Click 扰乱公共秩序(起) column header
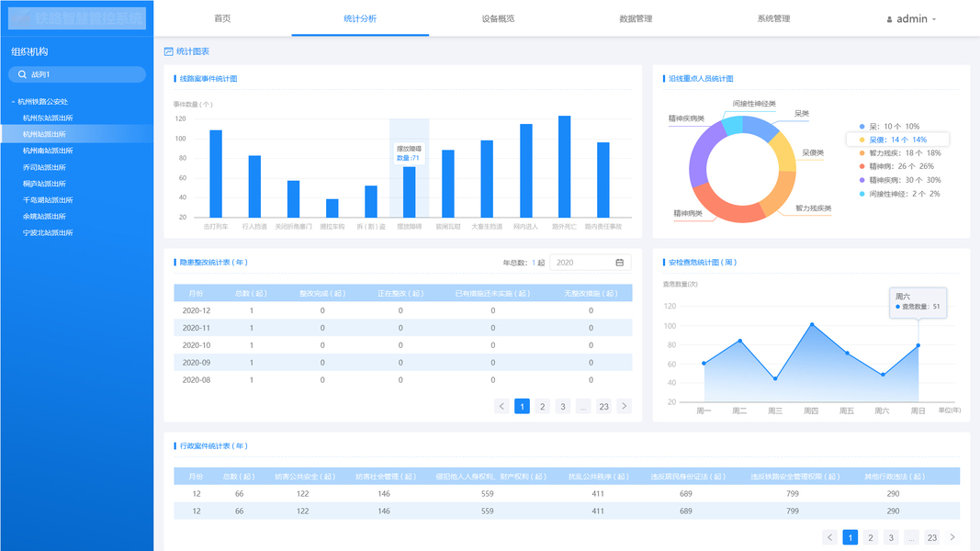Screen dimensions: 980x551 (598, 476)
